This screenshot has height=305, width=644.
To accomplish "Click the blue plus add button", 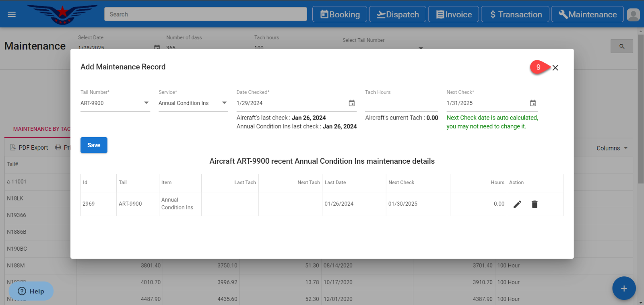I will (623, 288).
